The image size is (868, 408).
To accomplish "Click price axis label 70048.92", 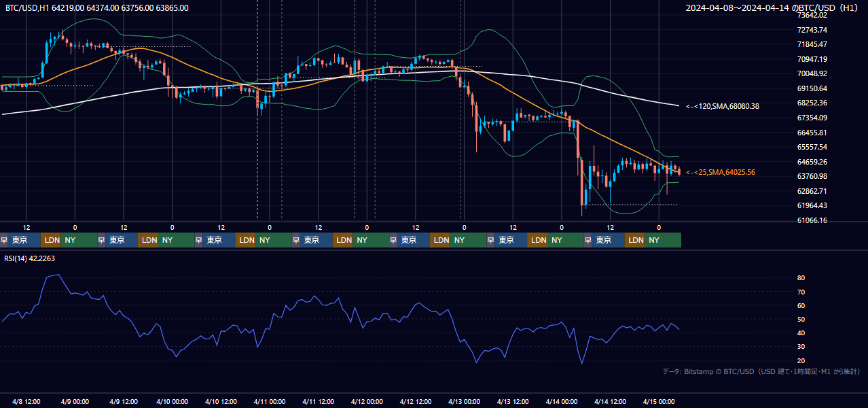I will (x=812, y=73).
